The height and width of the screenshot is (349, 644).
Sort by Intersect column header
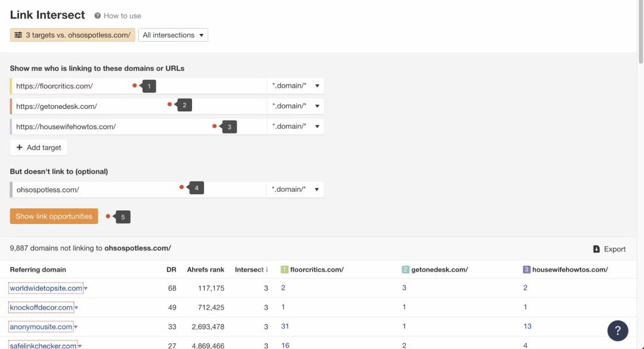pyautogui.click(x=252, y=269)
